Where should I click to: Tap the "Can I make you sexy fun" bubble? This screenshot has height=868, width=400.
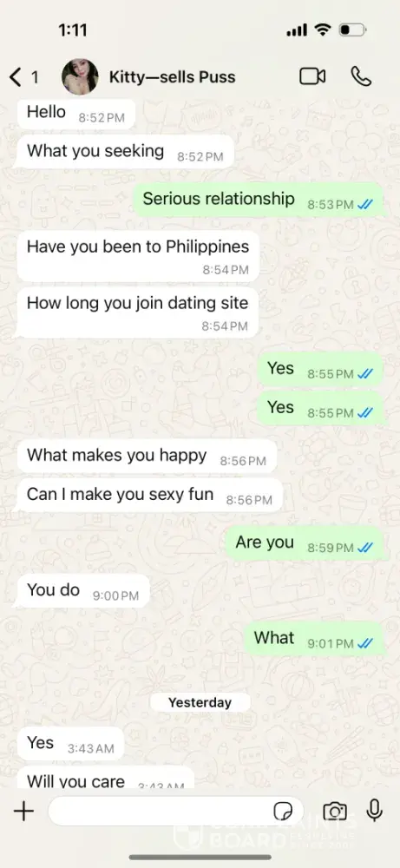tap(150, 496)
